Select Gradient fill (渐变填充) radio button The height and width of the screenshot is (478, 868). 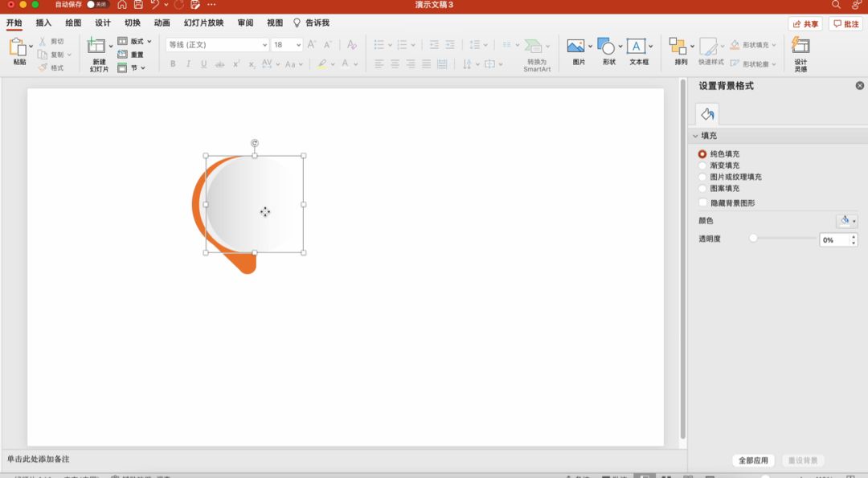click(x=702, y=165)
